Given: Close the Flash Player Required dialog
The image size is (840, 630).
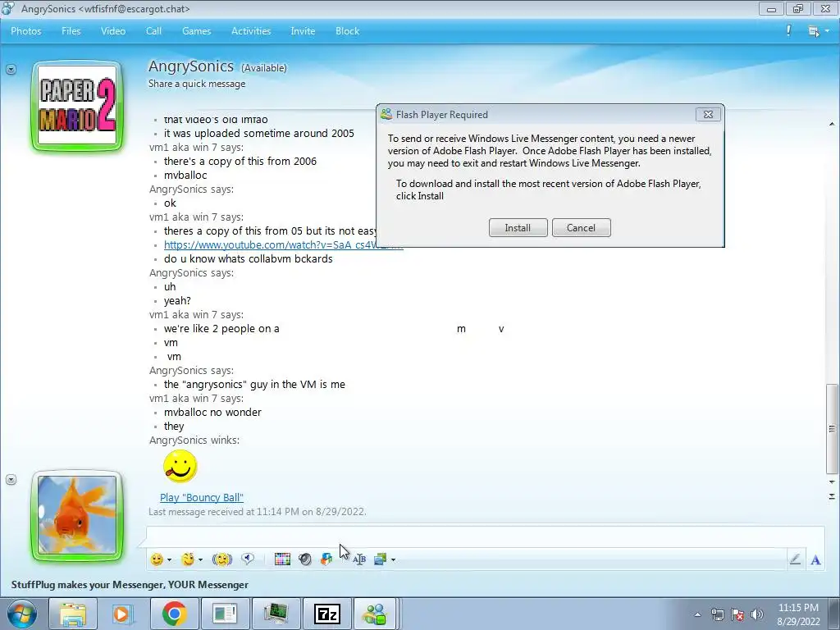Looking at the screenshot, I should point(708,114).
